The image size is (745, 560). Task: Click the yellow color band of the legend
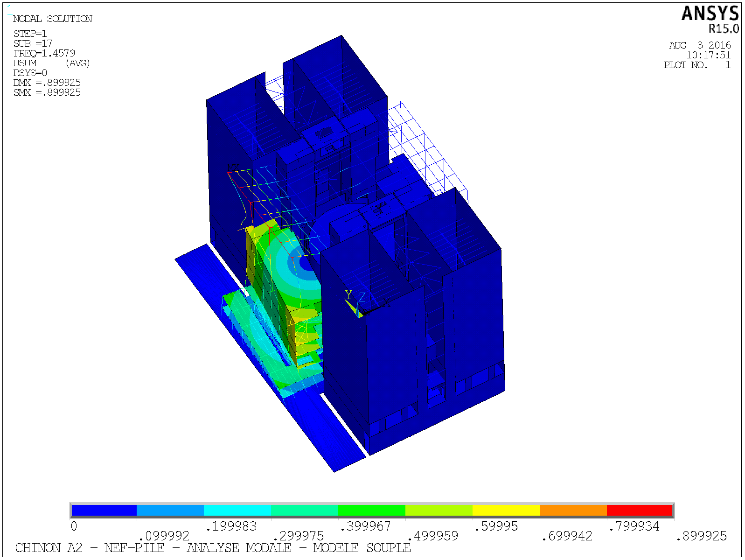(506, 511)
